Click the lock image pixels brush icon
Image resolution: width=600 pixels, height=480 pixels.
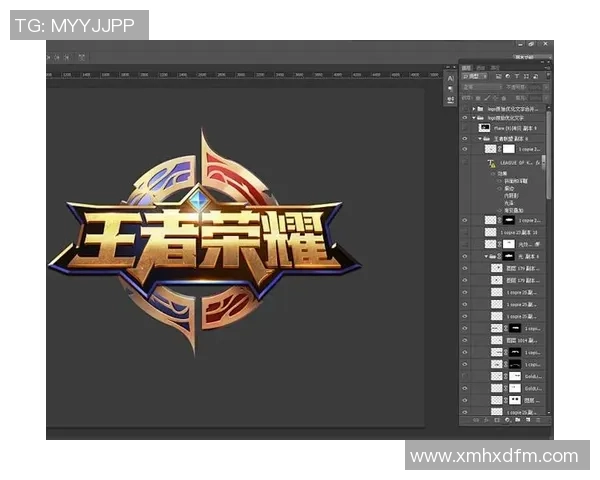[487, 98]
